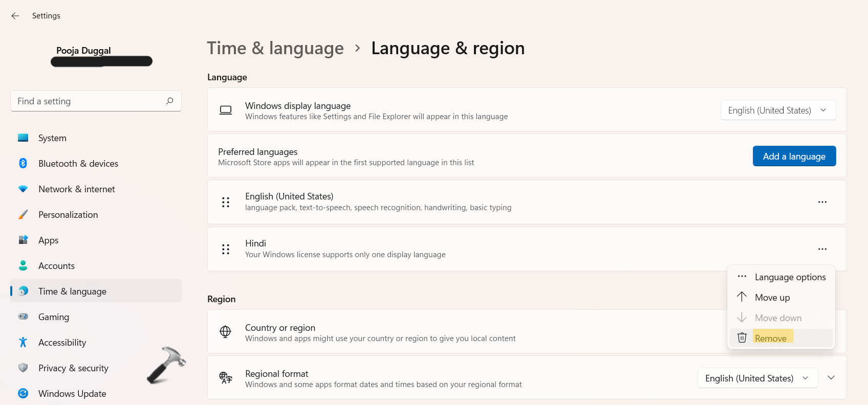
Task: Open Privacy & security settings
Action: tap(73, 368)
